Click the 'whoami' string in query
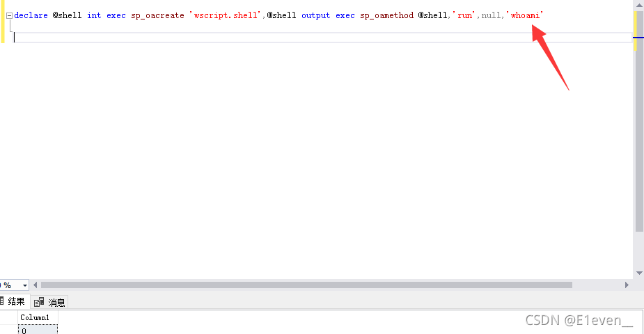Screen dimensions: 644x334 point(526,15)
